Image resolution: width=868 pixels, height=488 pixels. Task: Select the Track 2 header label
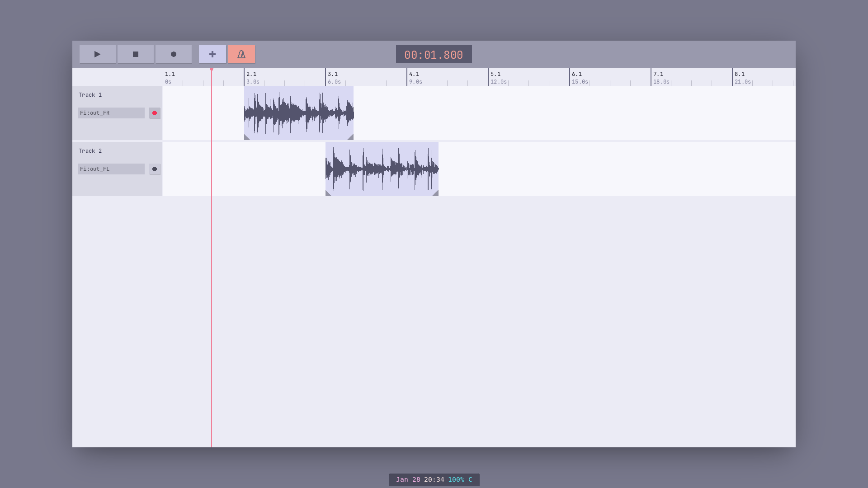coord(90,150)
